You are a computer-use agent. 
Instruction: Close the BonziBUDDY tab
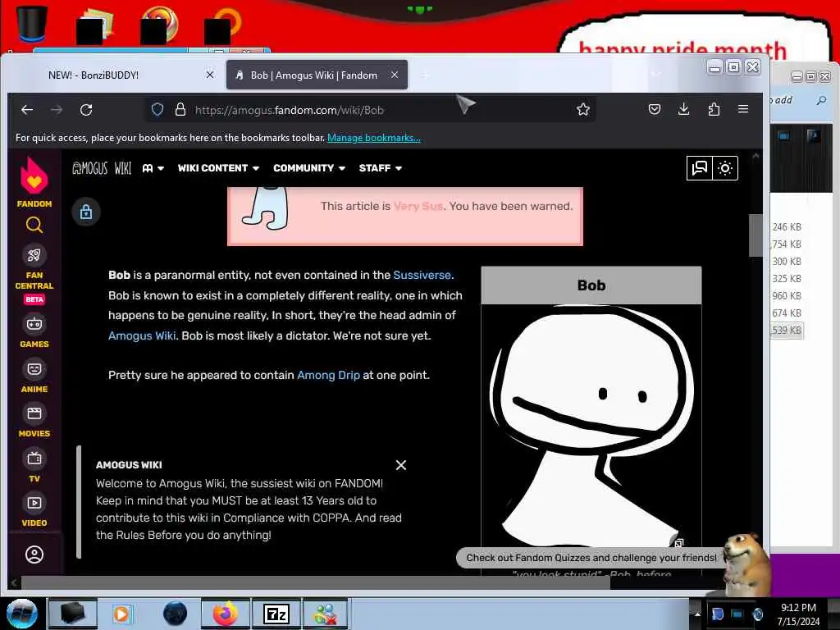point(210,75)
